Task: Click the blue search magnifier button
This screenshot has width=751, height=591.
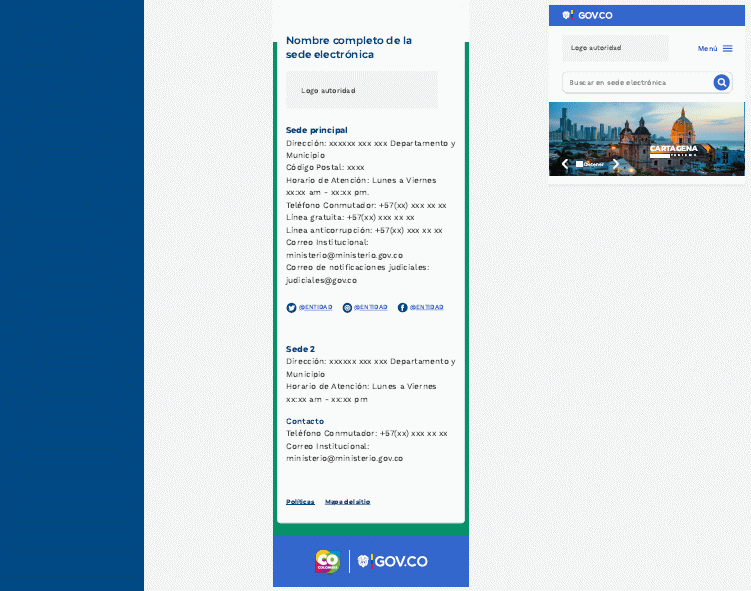Action: coord(721,83)
